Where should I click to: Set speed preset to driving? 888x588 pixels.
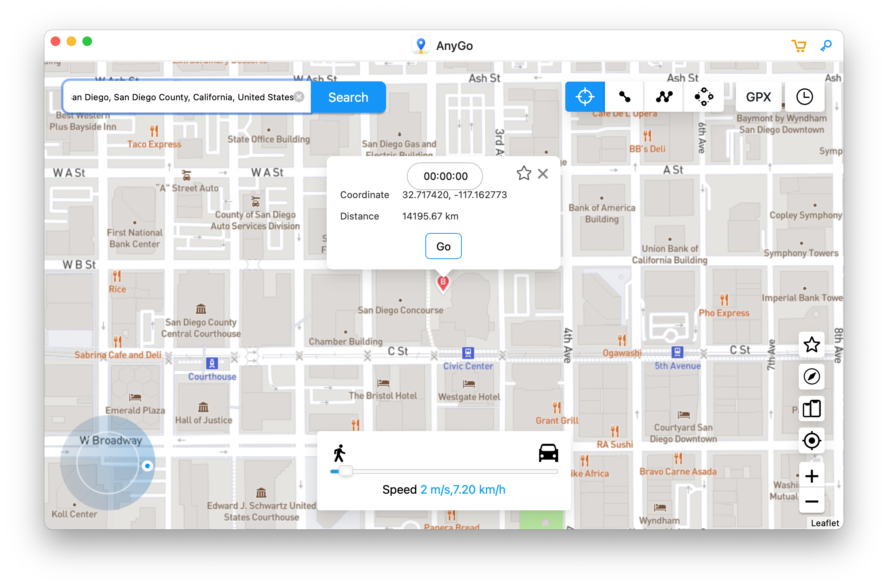(549, 452)
